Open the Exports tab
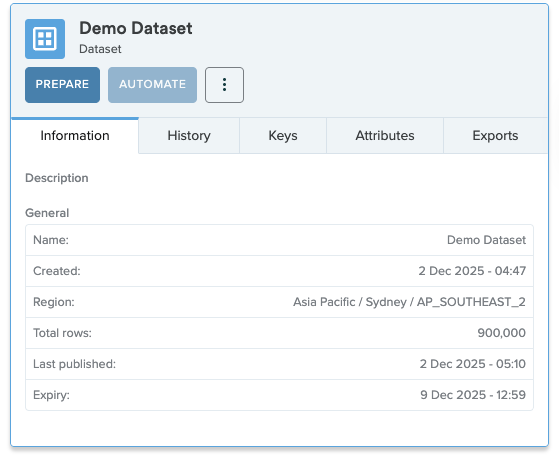 [x=495, y=136]
